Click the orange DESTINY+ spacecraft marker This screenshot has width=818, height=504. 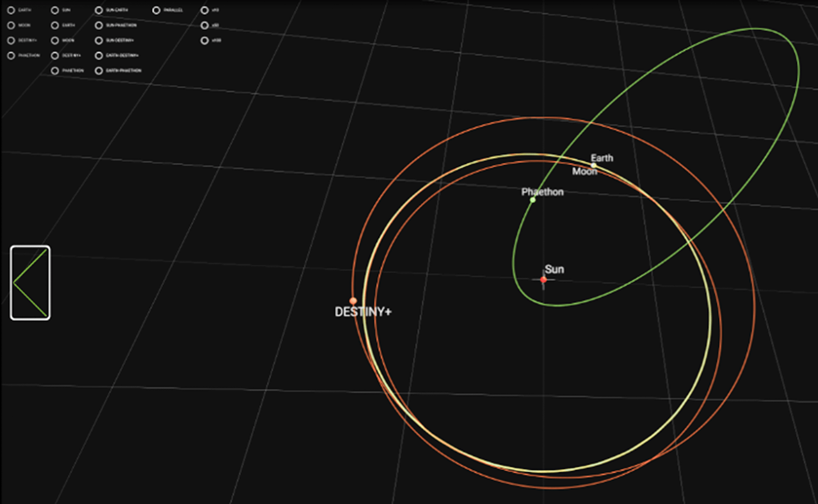(x=353, y=301)
